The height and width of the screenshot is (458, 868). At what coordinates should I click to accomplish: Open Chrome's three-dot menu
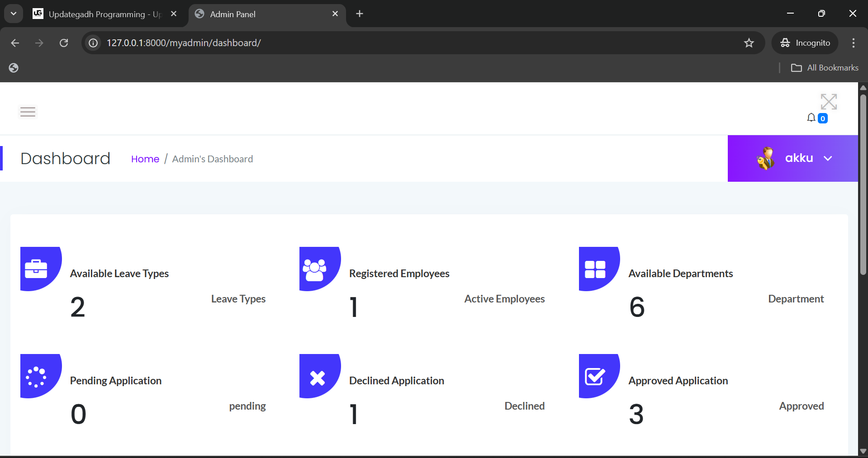[853, 42]
